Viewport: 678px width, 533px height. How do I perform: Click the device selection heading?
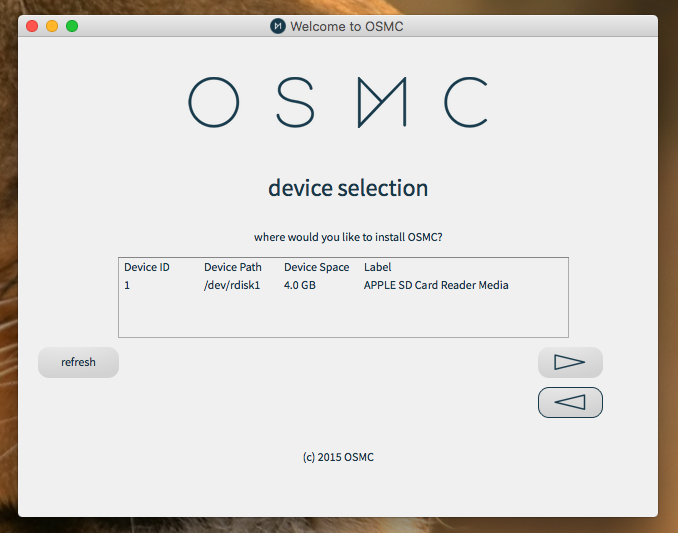point(348,188)
